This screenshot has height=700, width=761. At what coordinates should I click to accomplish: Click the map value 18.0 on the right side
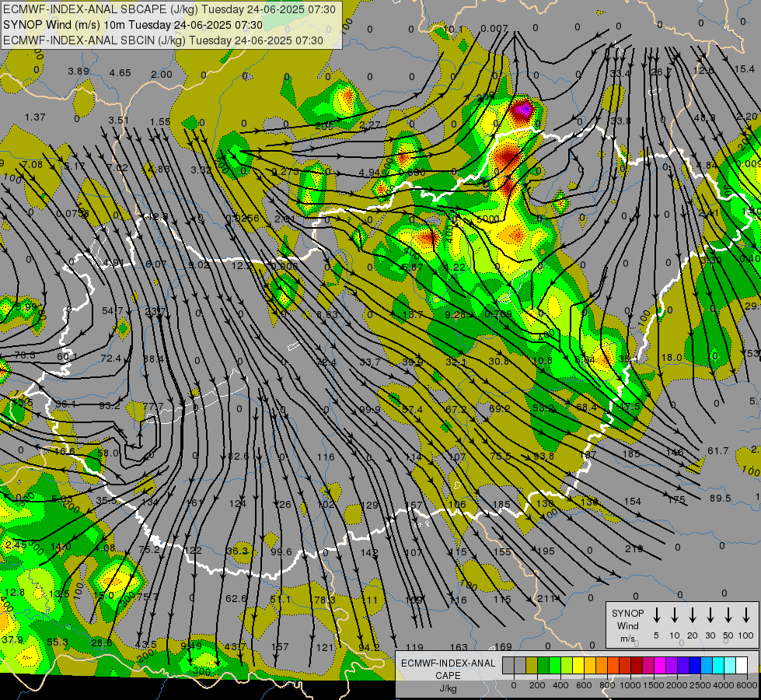pyautogui.click(x=672, y=358)
